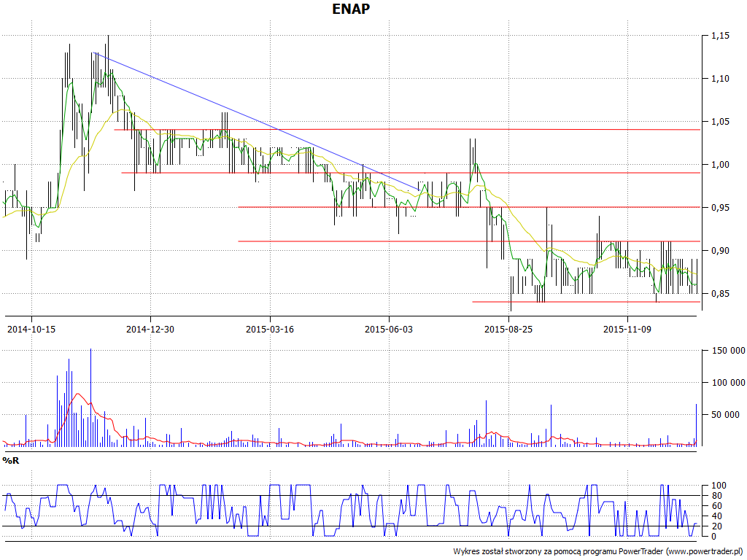Click the 2015-06-03 date label

(x=389, y=329)
